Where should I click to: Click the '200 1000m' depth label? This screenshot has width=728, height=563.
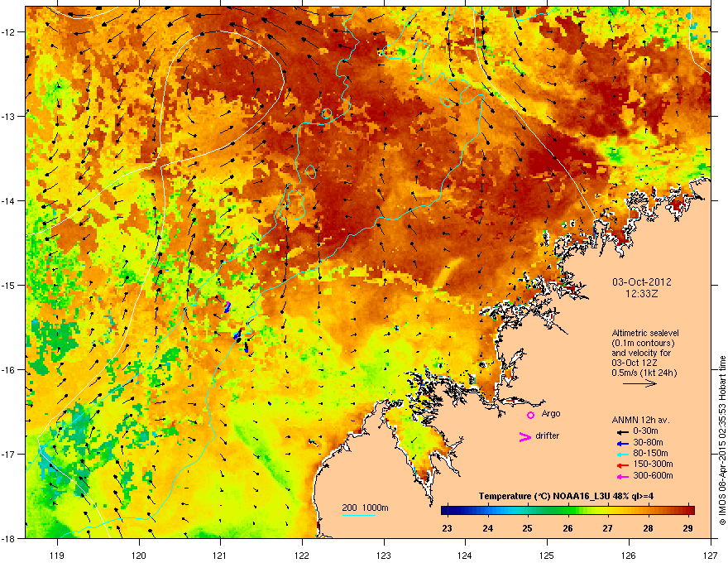click(365, 508)
